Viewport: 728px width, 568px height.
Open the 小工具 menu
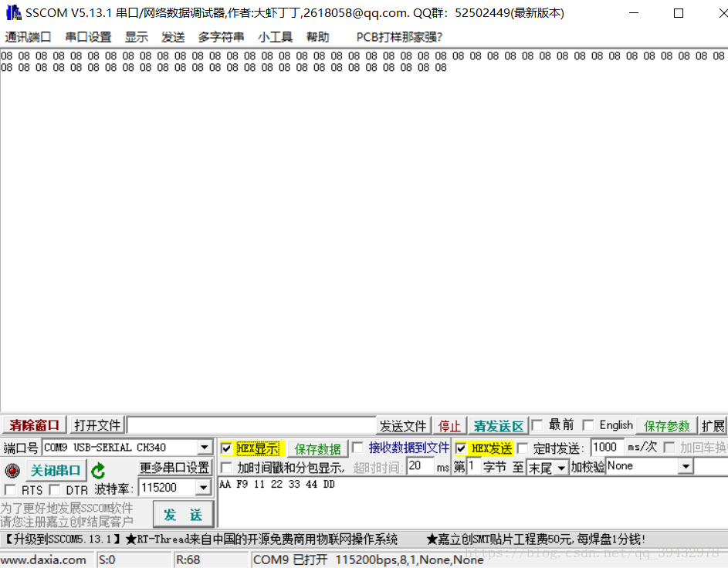point(275,36)
